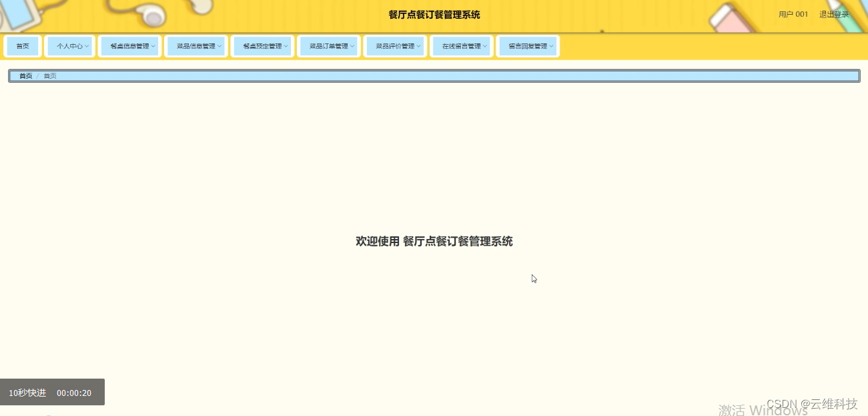Click the 10秒快进 fast-forward button
868x416 pixels.
[x=27, y=393]
